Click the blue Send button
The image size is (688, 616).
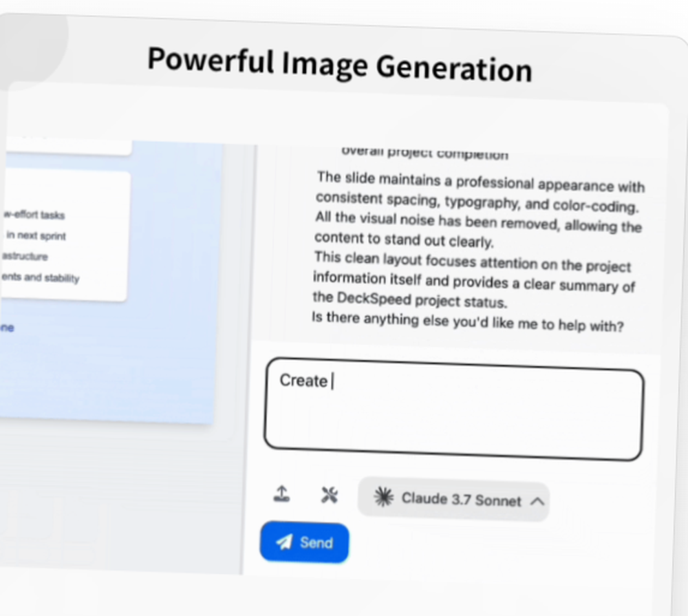(304, 542)
